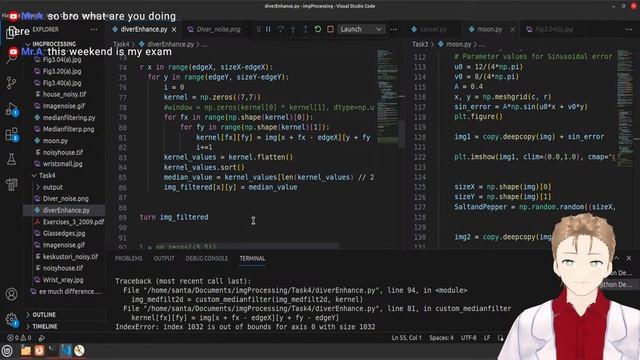
Task: Click errors and warnings status indicator
Action: [19, 338]
